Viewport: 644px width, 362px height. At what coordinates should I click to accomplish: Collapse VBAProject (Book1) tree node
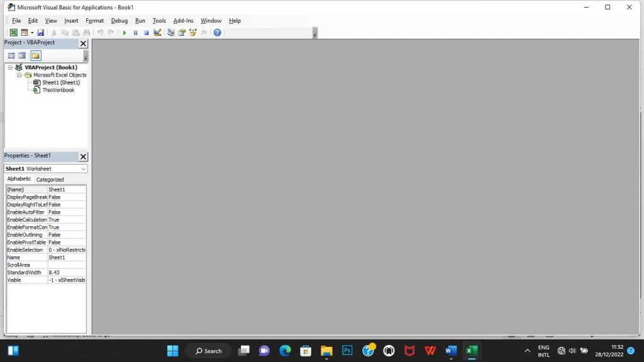pos(10,67)
